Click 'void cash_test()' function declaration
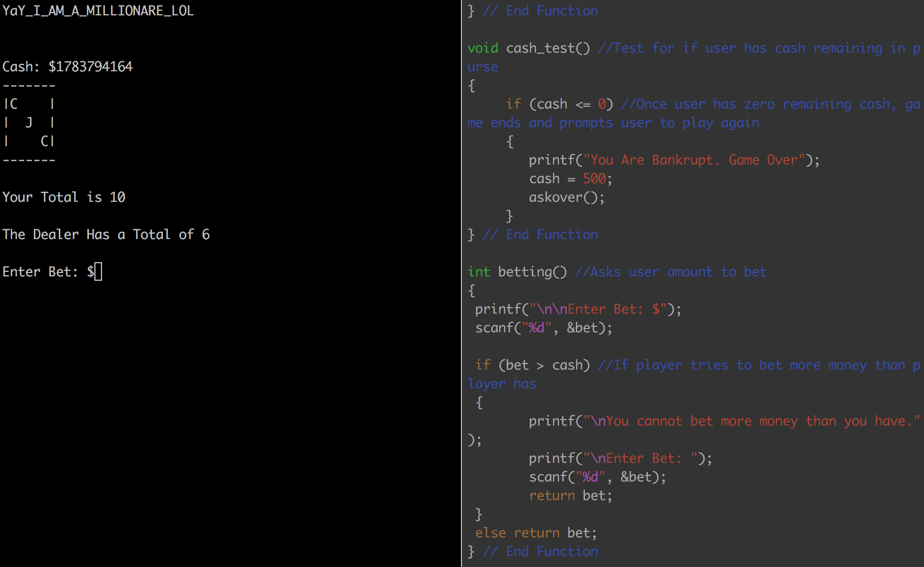This screenshot has height=567, width=924. (529, 48)
